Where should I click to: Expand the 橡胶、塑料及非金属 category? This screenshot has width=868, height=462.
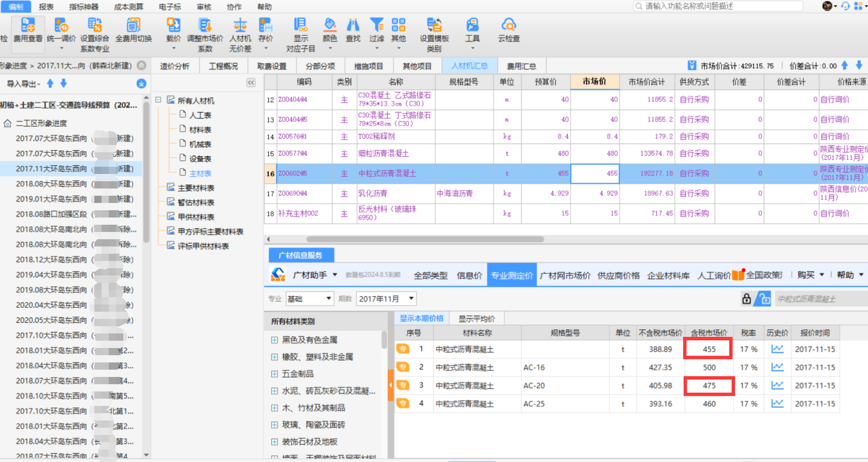click(x=274, y=357)
